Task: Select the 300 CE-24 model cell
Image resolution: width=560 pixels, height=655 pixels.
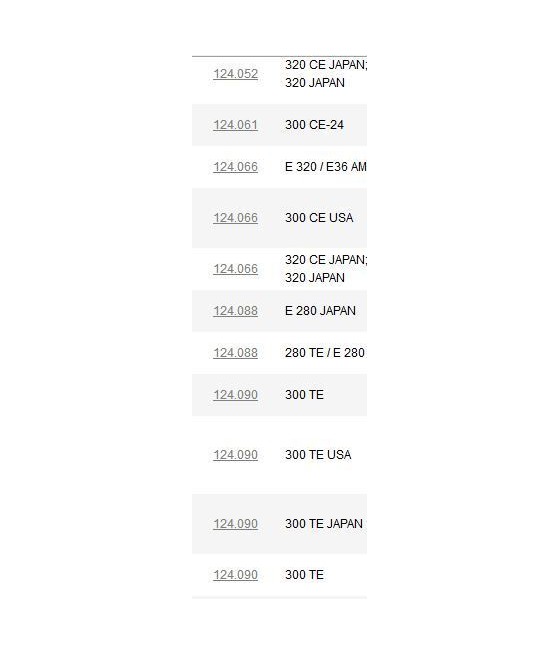Action: pyautogui.click(x=314, y=125)
